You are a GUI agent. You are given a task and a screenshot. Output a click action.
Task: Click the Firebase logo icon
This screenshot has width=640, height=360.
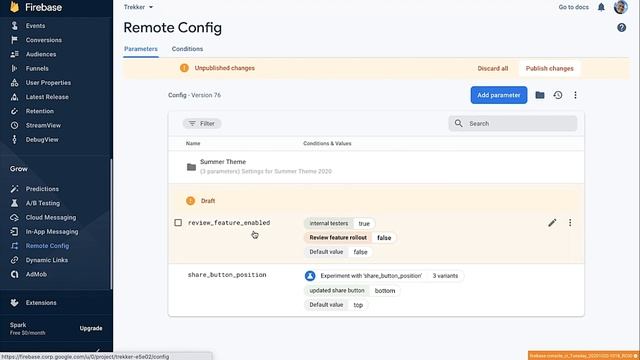click(15, 7)
